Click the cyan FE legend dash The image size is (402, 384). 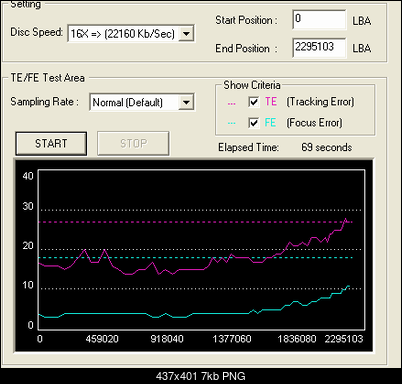(231, 123)
